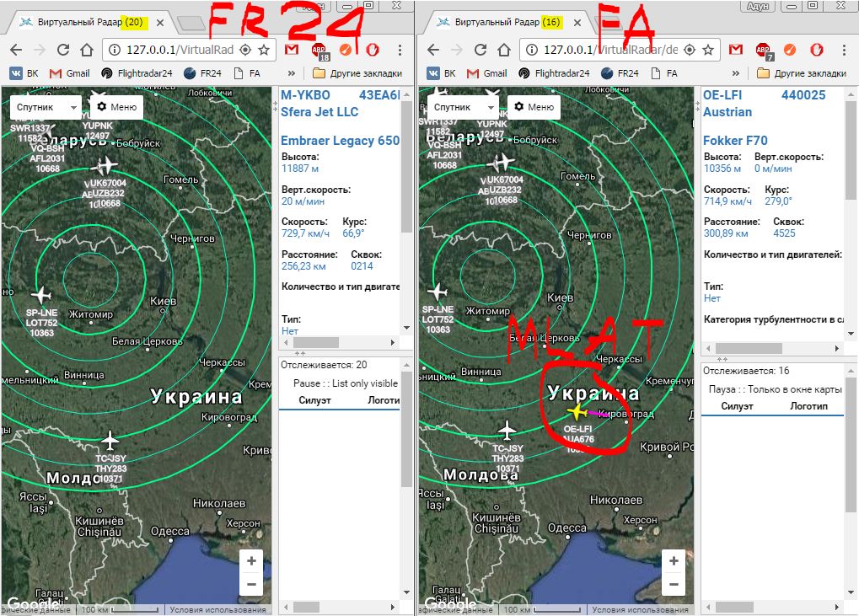Bookmark page using star icon in left browser
Viewport: 859px width, 616px height.
tap(265, 51)
